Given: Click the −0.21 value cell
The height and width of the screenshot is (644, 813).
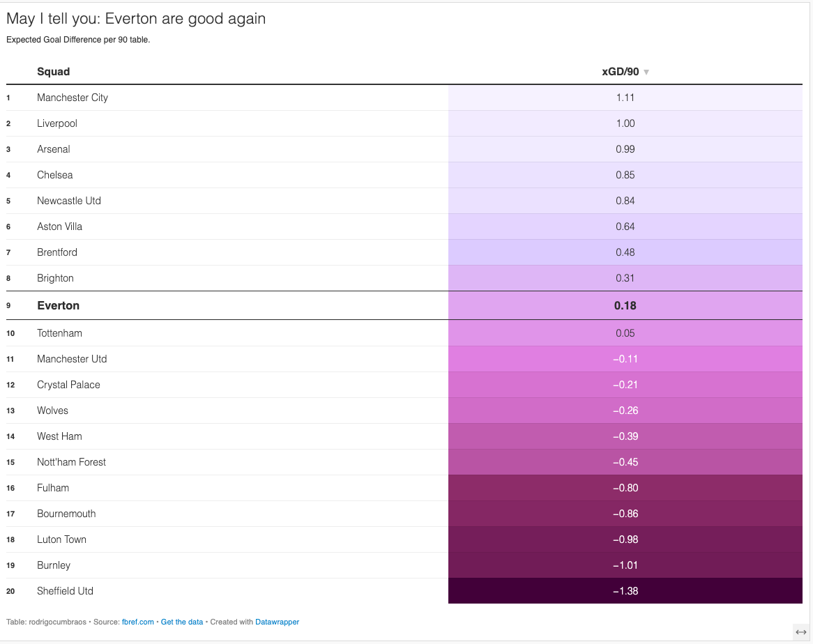Looking at the screenshot, I should (x=625, y=385).
